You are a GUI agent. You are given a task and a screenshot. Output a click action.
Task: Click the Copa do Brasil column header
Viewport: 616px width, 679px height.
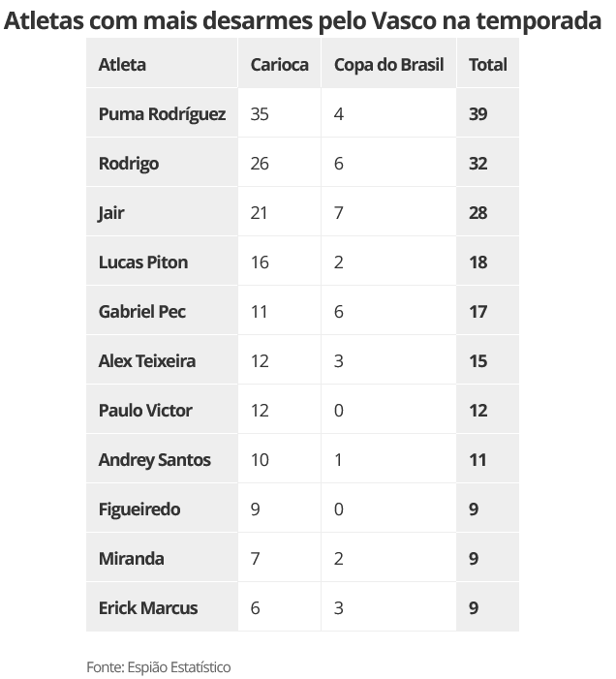pos(388,65)
